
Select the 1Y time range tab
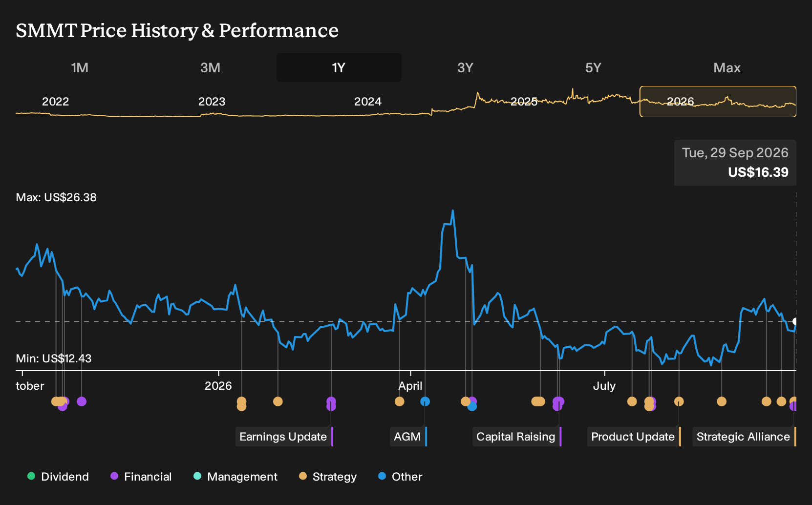coord(339,67)
